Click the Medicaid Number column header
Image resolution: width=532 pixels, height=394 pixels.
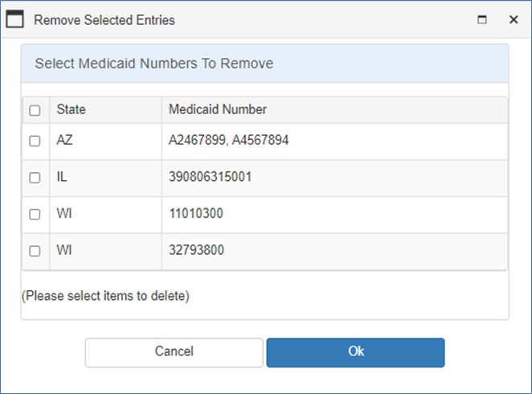334,109
